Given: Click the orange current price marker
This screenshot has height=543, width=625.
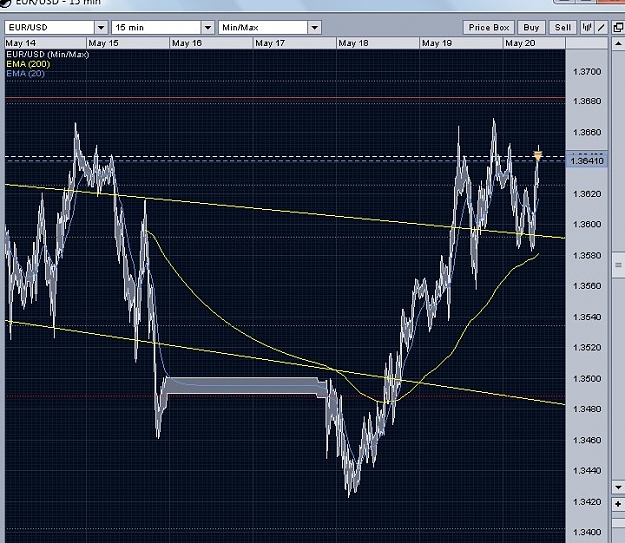Looking at the screenshot, I should [x=538, y=156].
